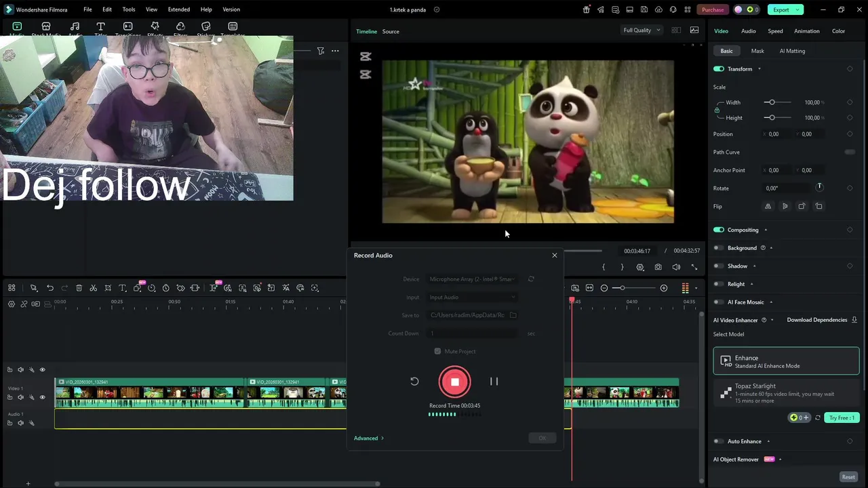Switch to the Speed properties tab
Screen dimensions: 868x488
(775, 31)
